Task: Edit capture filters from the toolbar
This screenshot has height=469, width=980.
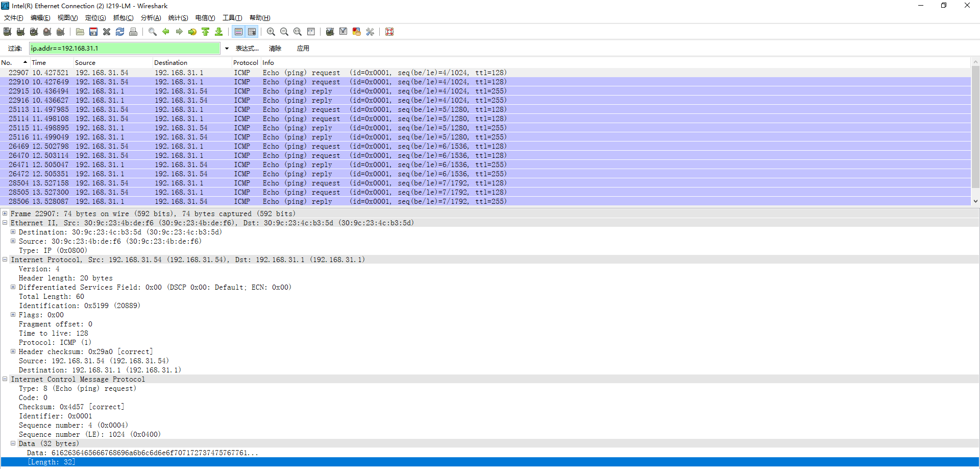Action: pos(330,32)
